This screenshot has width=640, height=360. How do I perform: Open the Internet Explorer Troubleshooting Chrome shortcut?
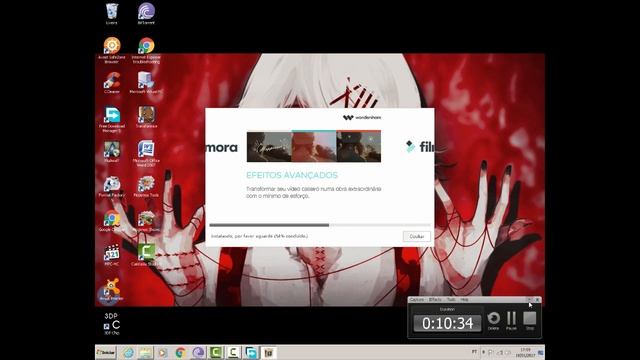pyautogui.click(x=146, y=50)
